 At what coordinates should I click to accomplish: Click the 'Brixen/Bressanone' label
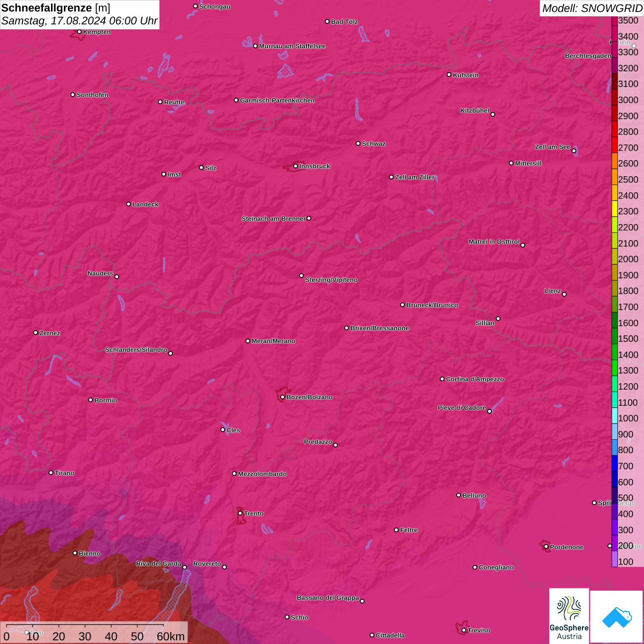click(x=380, y=328)
